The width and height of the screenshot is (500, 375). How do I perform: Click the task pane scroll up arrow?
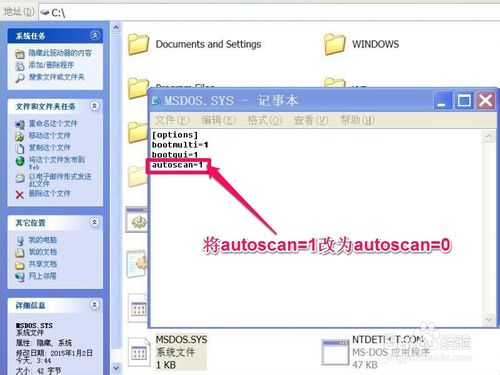[x=116, y=27]
